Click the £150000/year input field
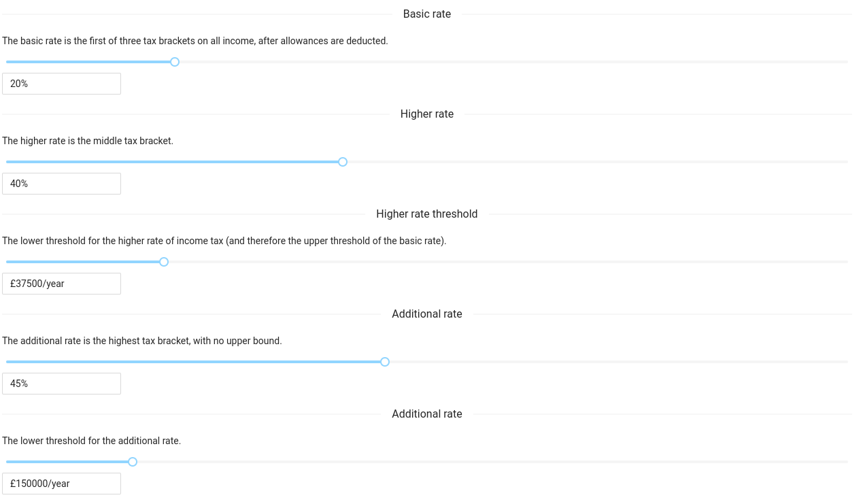Viewport: 863px width, 504px height. click(61, 483)
